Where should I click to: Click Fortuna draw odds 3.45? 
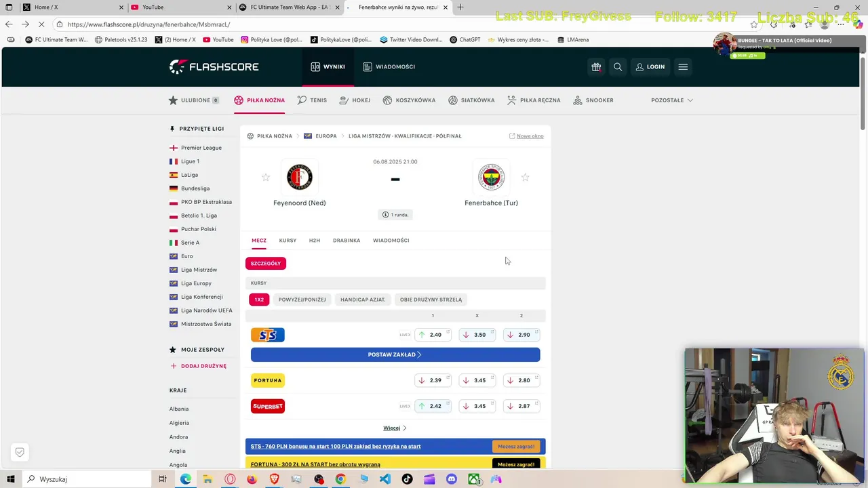[x=477, y=380]
